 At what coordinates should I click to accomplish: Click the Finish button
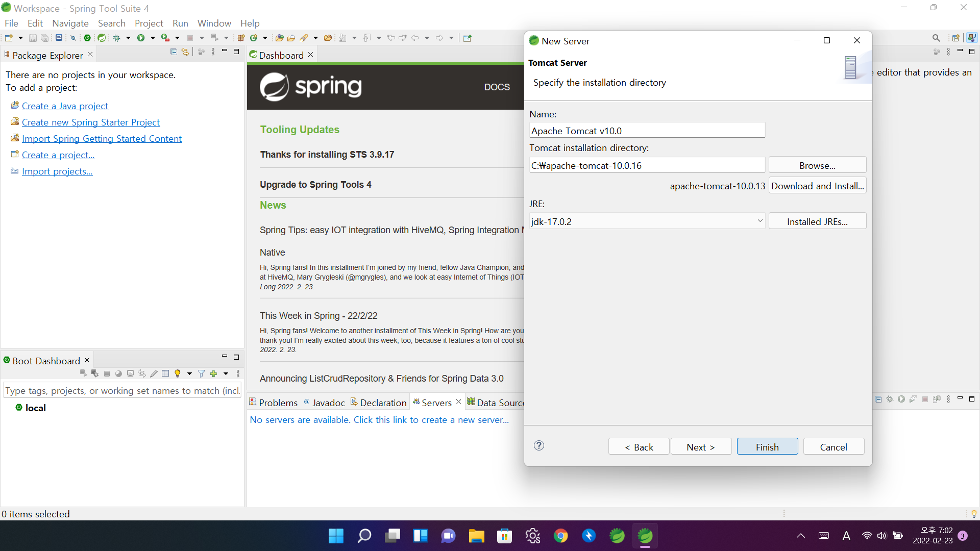coord(767,446)
